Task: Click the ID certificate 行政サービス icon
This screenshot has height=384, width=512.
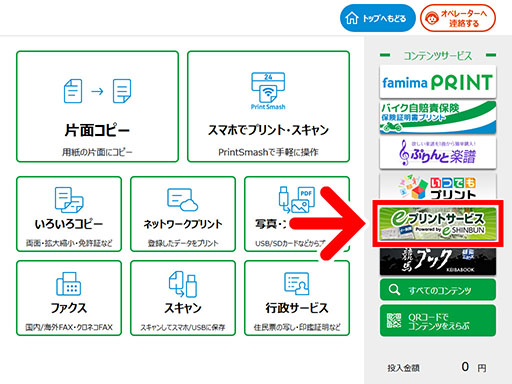Action: (297, 284)
